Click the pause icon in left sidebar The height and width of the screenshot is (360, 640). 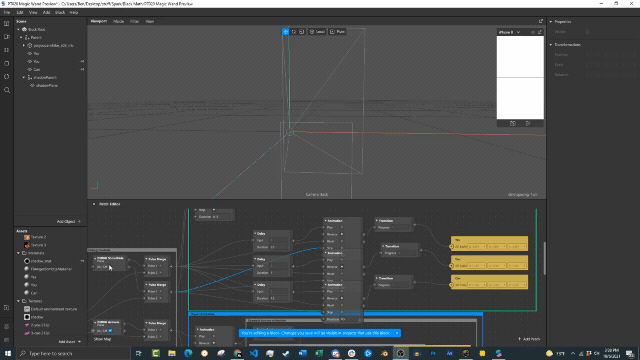7,50
